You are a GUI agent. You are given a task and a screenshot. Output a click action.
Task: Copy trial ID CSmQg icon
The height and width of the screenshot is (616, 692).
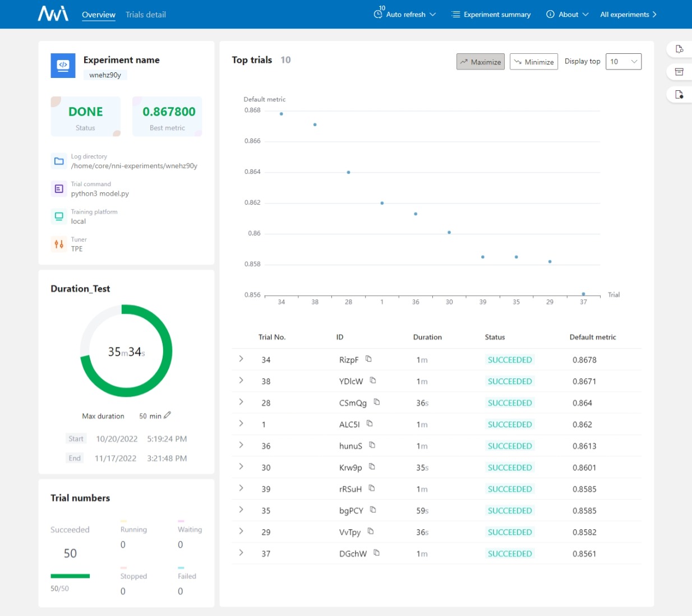pyautogui.click(x=377, y=402)
